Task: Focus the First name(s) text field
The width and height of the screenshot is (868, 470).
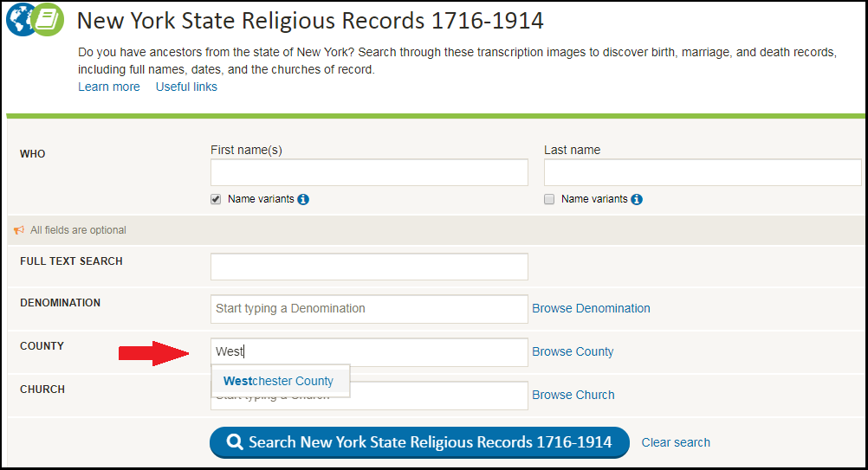Action: (x=369, y=172)
